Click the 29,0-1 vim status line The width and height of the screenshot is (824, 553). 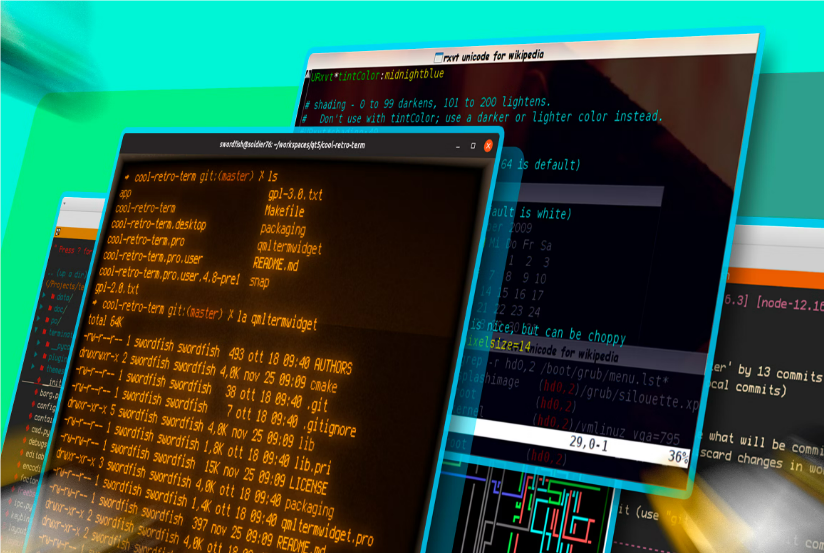click(589, 444)
